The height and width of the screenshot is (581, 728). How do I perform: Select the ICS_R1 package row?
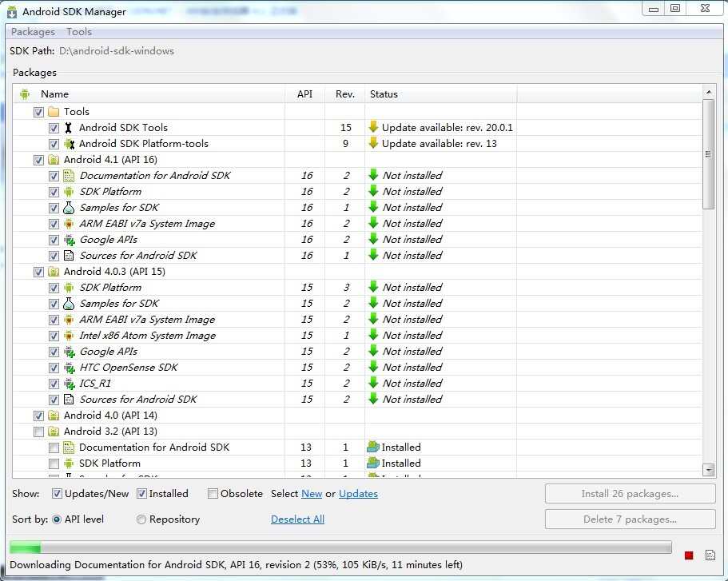coord(357,384)
